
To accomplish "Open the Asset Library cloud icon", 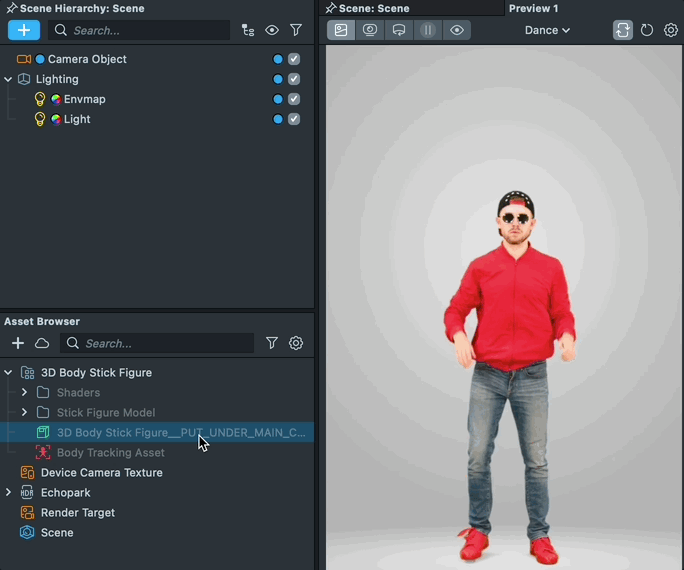I will [42, 343].
